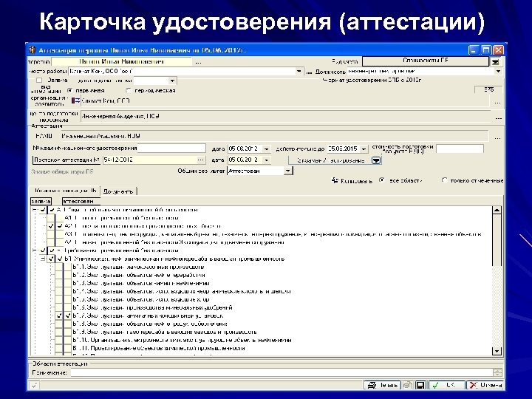
Task: Open the Общий результат dropdown
Action: point(288,171)
